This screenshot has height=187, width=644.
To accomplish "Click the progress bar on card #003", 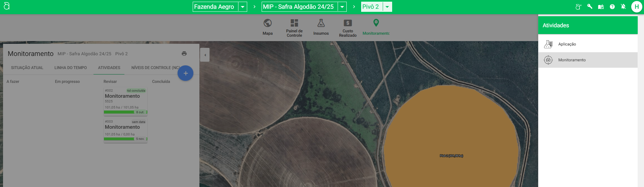I will (x=119, y=139).
